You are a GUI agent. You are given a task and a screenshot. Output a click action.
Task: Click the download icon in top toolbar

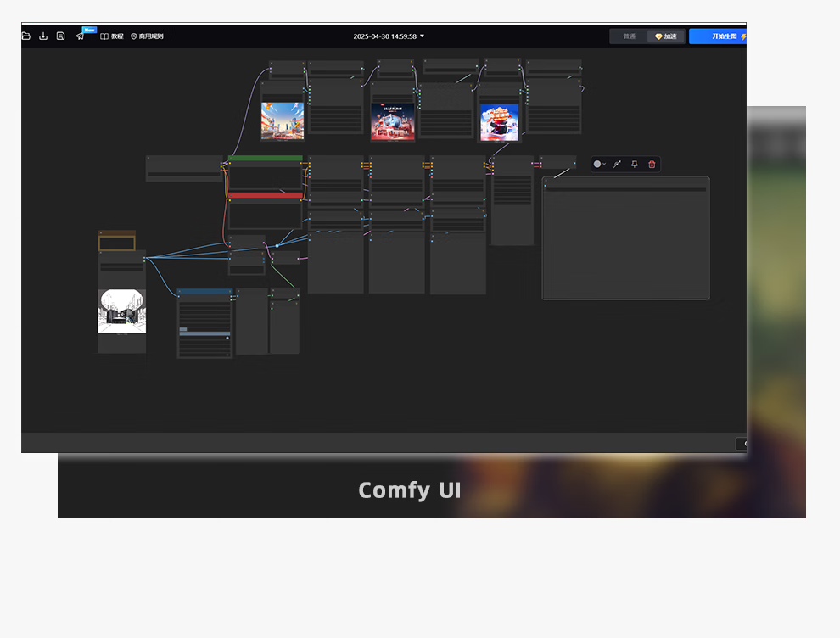(x=43, y=36)
